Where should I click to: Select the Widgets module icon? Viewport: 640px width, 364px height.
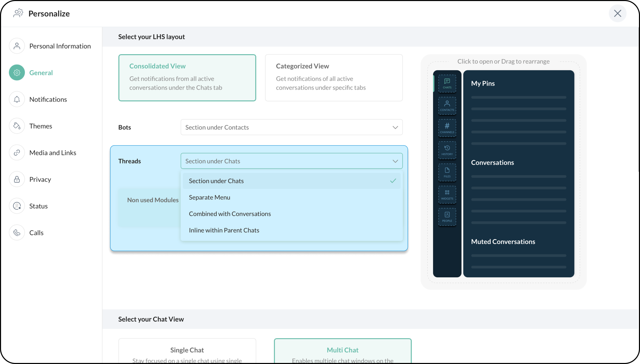[x=447, y=195]
